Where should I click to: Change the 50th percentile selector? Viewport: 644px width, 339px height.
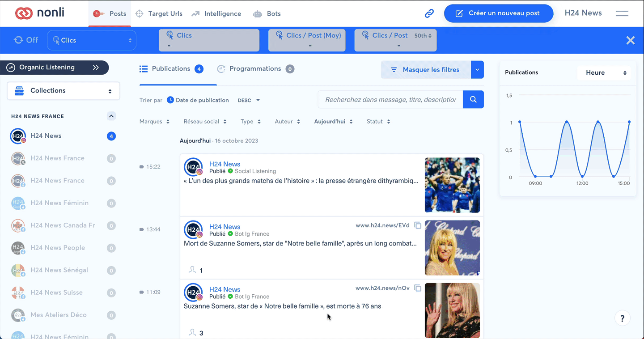(423, 35)
